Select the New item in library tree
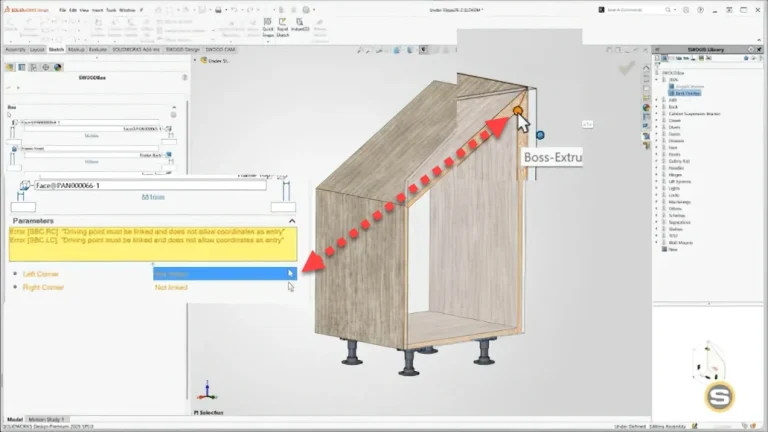Screen dimensions: 768x432 tap(673, 249)
